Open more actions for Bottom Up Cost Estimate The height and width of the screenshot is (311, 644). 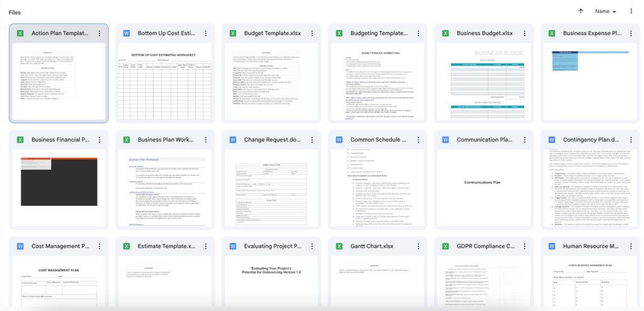point(206,33)
